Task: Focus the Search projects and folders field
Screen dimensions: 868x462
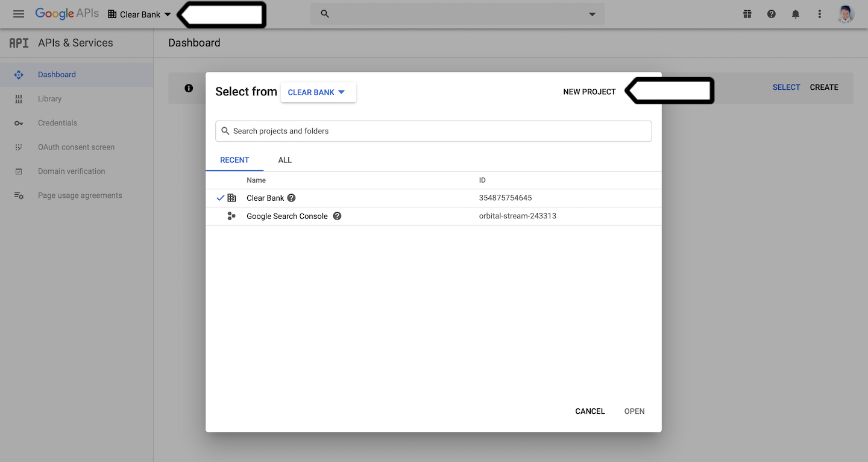Action: coord(433,131)
